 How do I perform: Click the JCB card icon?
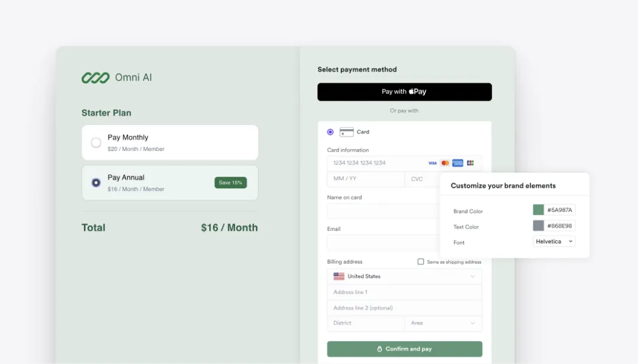click(x=470, y=163)
